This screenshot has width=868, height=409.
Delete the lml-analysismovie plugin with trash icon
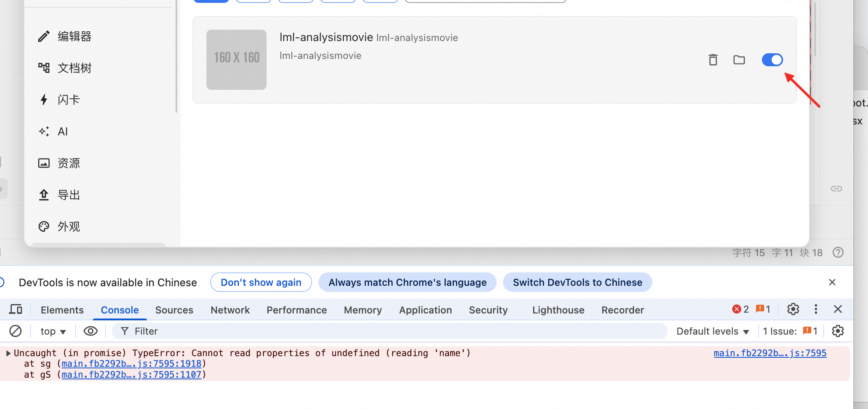[713, 60]
